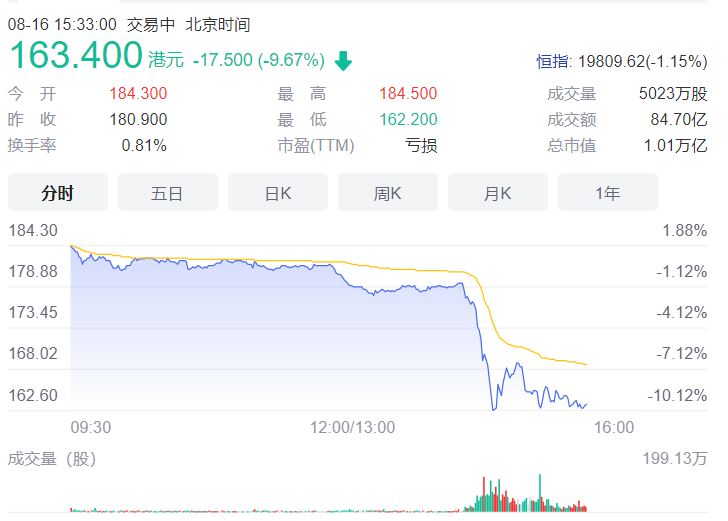The image size is (728, 521).
Task: Switch to the 五日 five-day tab
Action: click(168, 193)
